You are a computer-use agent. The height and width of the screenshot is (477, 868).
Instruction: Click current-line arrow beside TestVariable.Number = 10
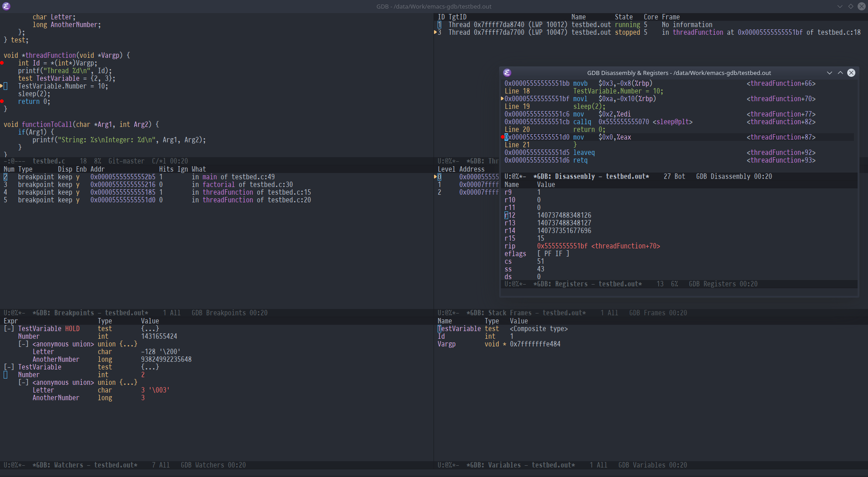tap(2, 86)
